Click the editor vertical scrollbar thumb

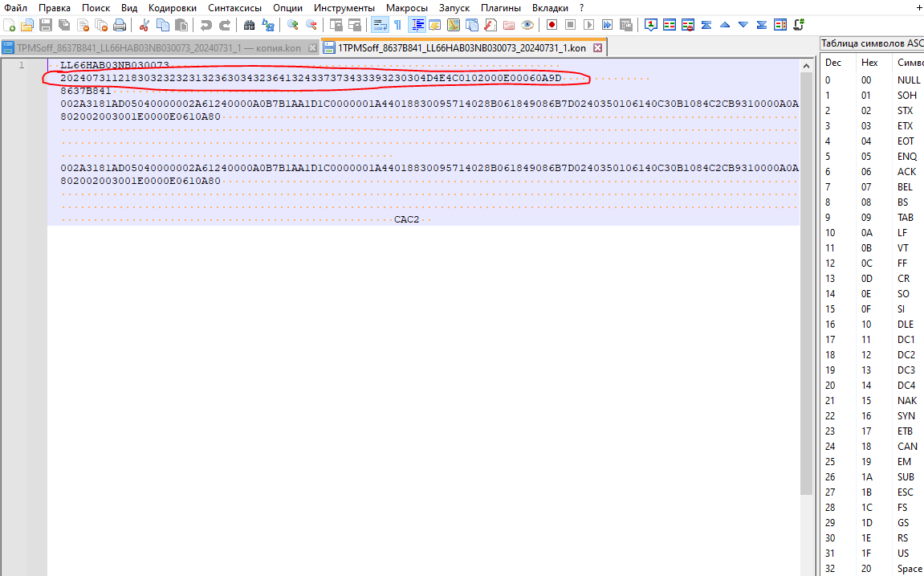coord(806,283)
